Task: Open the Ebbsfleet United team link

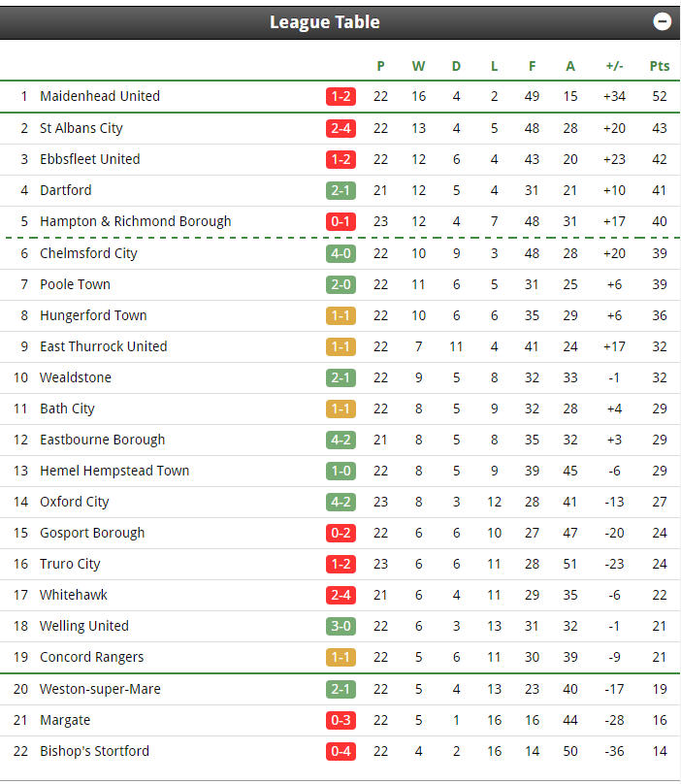Action: point(90,159)
